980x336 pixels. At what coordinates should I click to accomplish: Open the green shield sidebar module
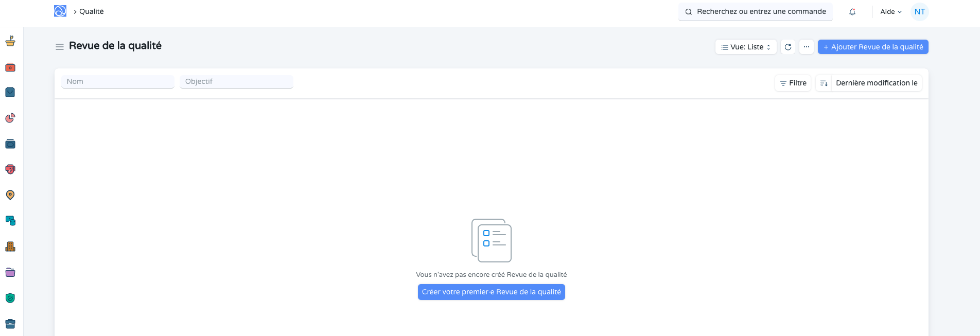(x=10, y=298)
